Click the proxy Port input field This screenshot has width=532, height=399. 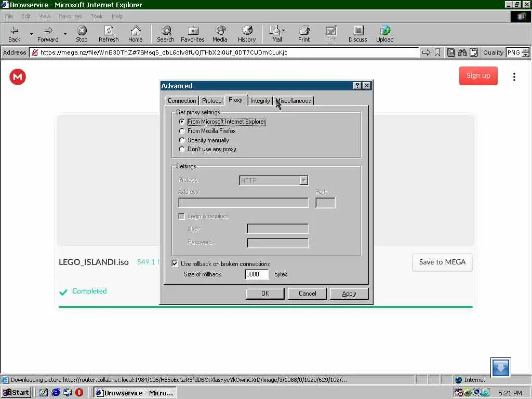coord(325,203)
